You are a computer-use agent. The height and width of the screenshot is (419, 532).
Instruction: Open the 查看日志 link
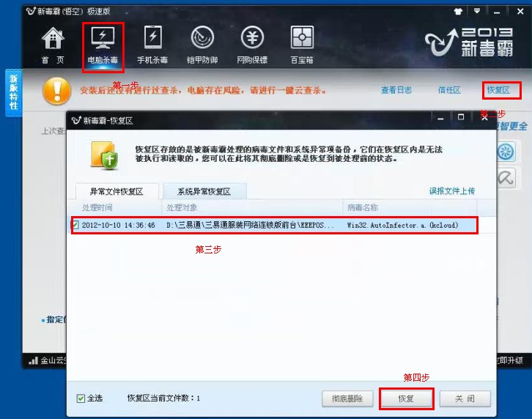(x=396, y=90)
